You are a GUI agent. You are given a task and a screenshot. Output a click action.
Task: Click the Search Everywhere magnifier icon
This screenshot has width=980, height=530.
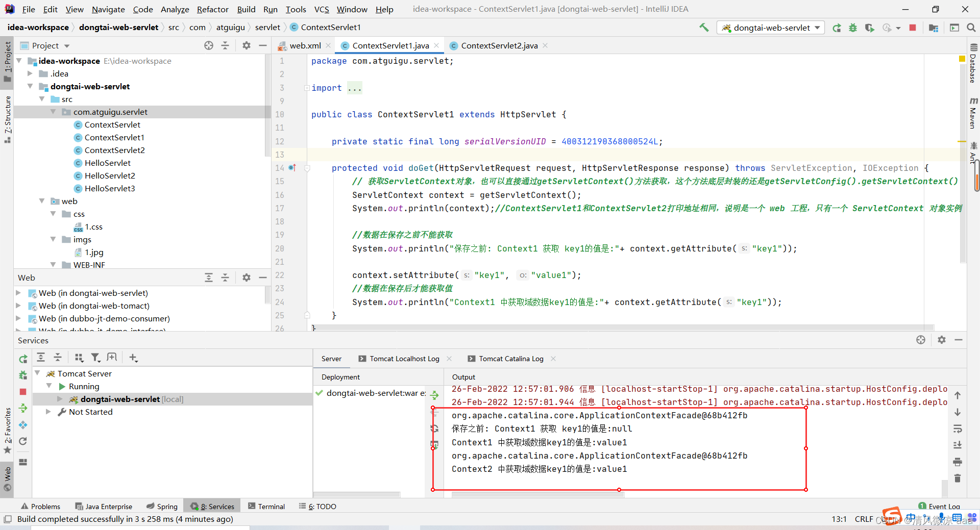tap(971, 28)
